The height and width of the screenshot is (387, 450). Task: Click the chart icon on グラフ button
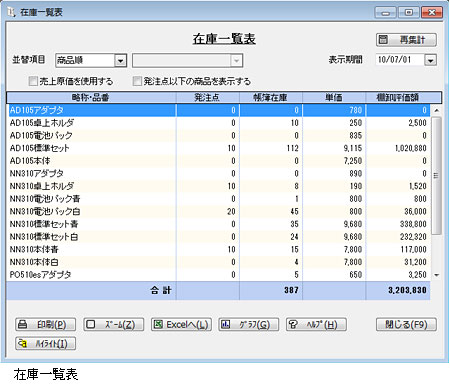pyautogui.click(x=226, y=324)
